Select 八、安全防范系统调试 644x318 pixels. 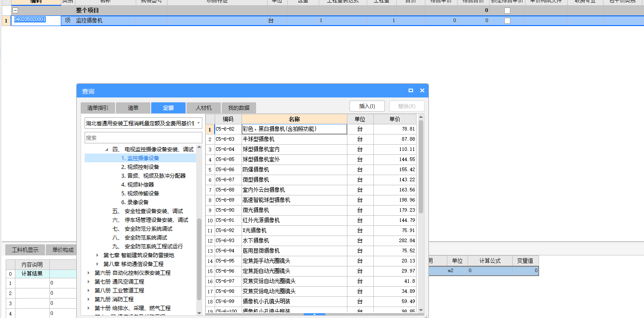coord(139,238)
